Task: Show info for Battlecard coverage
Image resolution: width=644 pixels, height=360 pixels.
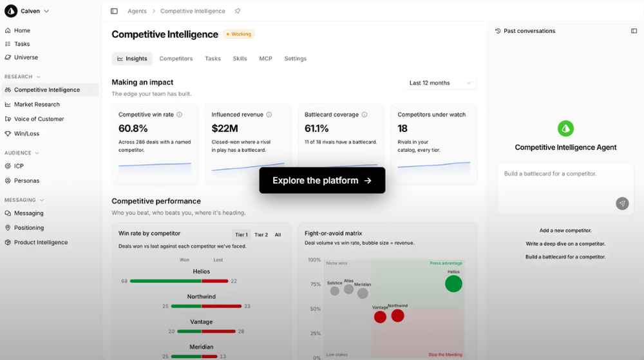Action: pos(365,115)
